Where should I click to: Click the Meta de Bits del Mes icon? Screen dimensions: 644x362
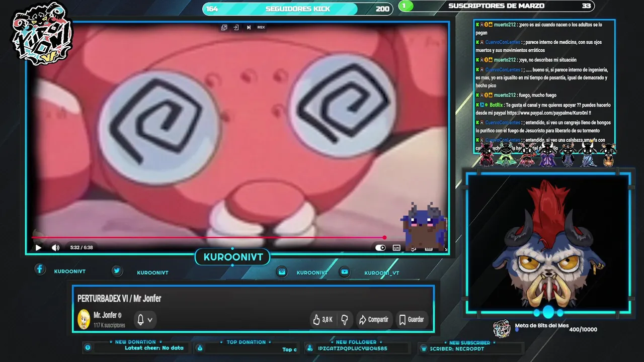point(502,329)
